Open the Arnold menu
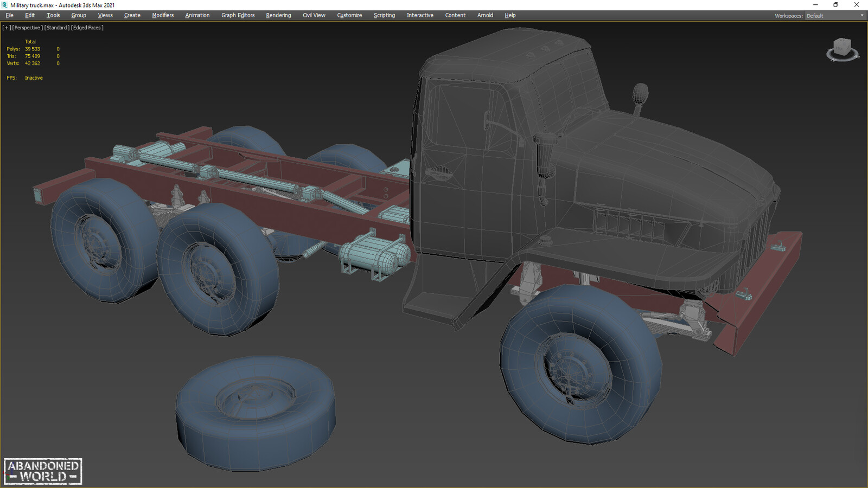Viewport: 868px width, 488px height. click(485, 15)
